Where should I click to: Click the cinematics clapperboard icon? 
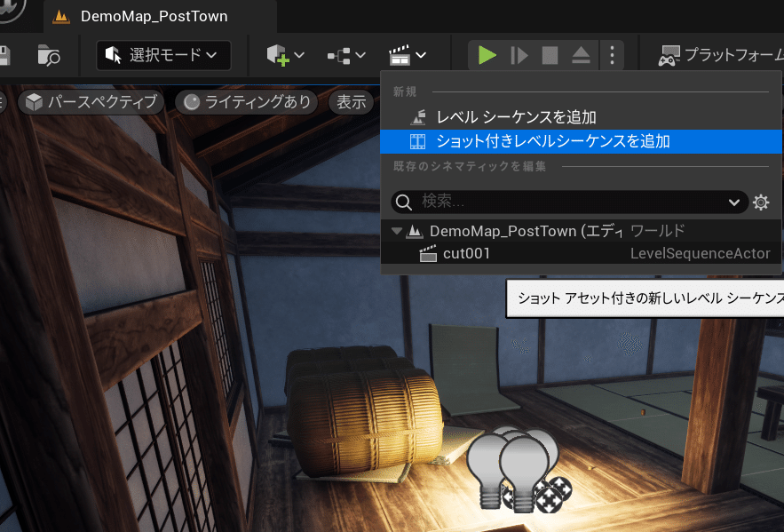[400, 55]
